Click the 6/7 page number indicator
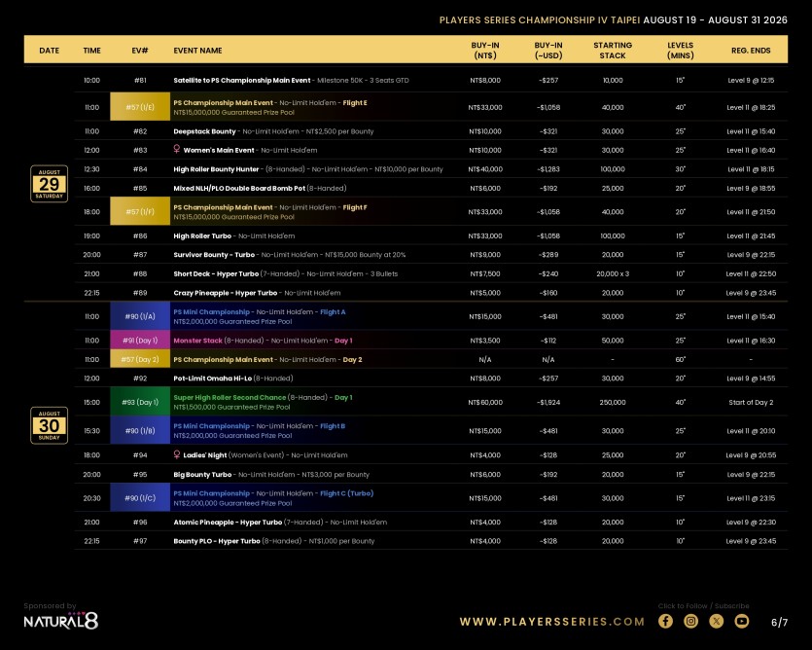This screenshot has width=812, height=650. (x=779, y=623)
